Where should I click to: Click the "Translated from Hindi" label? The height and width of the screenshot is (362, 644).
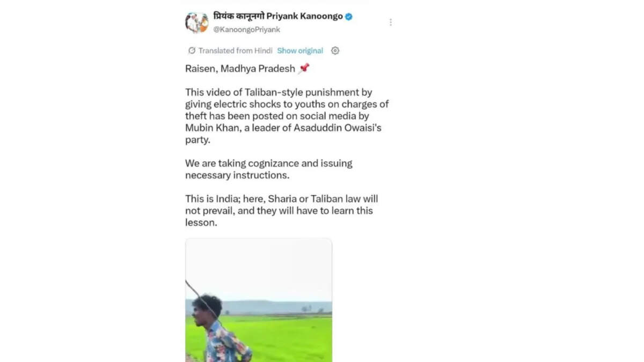click(236, 50)
